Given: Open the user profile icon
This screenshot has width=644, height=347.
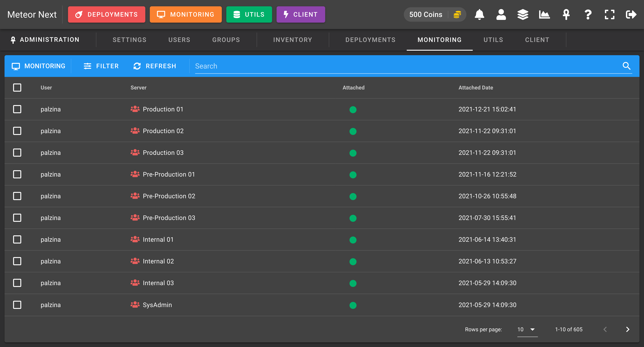Looking at the screenshot, I should pos(501,14).
